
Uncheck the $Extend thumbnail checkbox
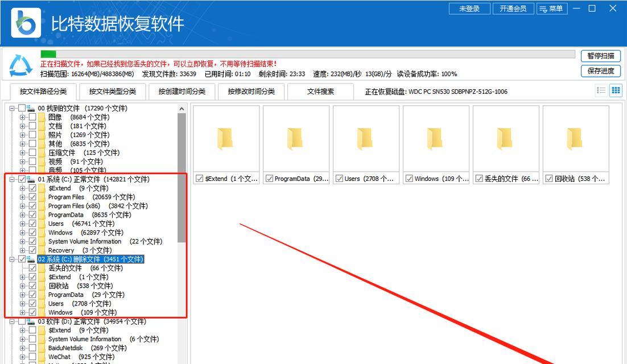coord(200,179)
